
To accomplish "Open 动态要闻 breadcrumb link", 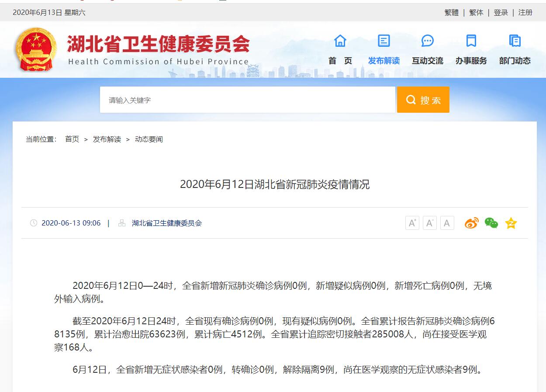I will pyautogui.click(x=149, y=139).
